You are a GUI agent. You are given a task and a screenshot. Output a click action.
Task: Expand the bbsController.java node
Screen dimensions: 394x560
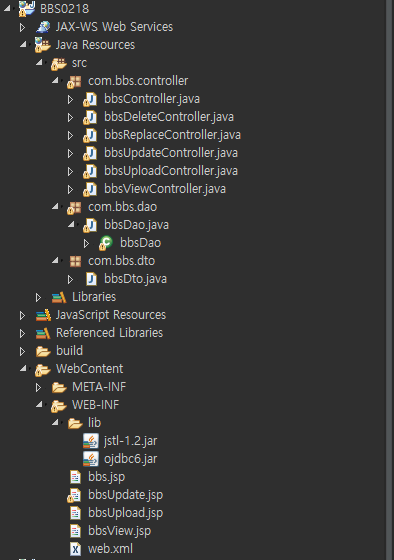click(x=70, y=99)
